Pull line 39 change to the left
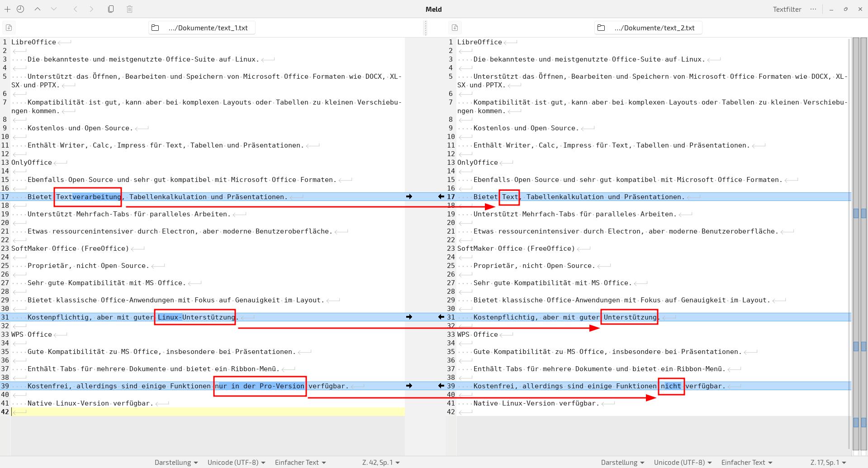 click(x=441, y=386)
